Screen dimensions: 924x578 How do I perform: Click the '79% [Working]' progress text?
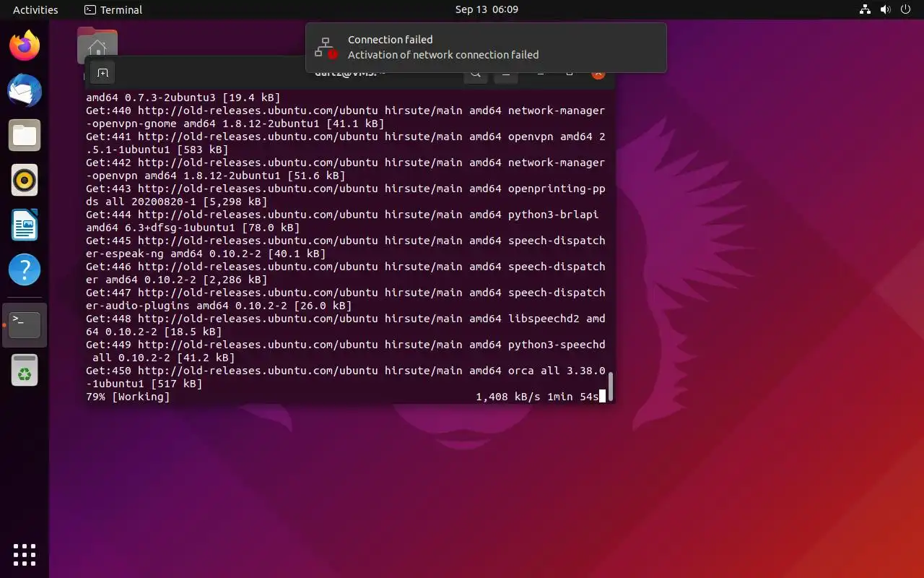pyautogui.click(x=128, y=397)
